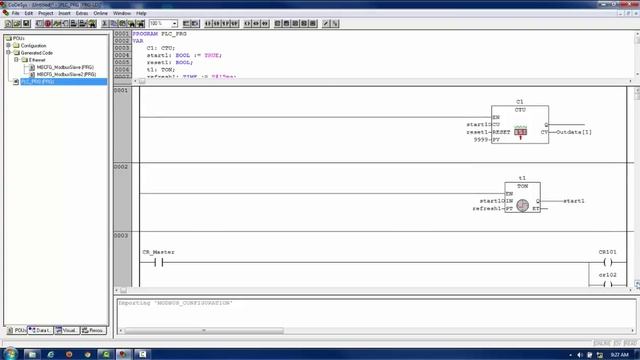This screenshot has width=640, height=360.
Task: Click the New file toolbar icon
Action: pos(8,24)
